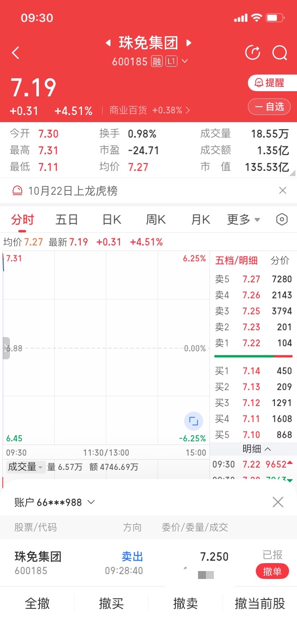Screen dimensions: 297x644
Task: Tap the 市值 135.53亿 value
Action: coord(267,167)
